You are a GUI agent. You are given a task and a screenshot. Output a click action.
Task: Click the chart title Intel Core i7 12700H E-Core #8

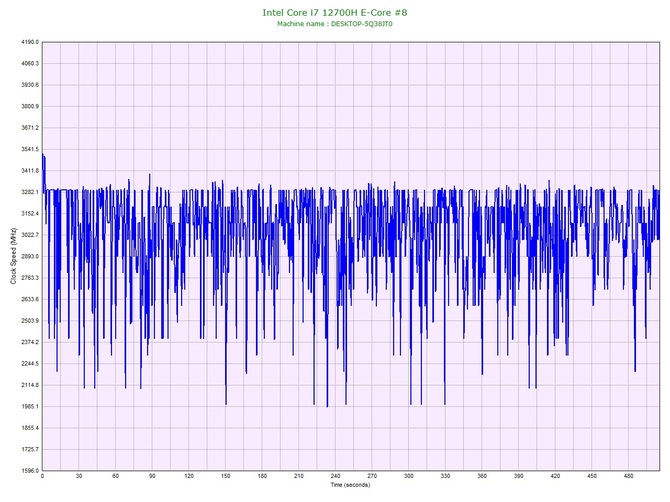pos(335,12)
